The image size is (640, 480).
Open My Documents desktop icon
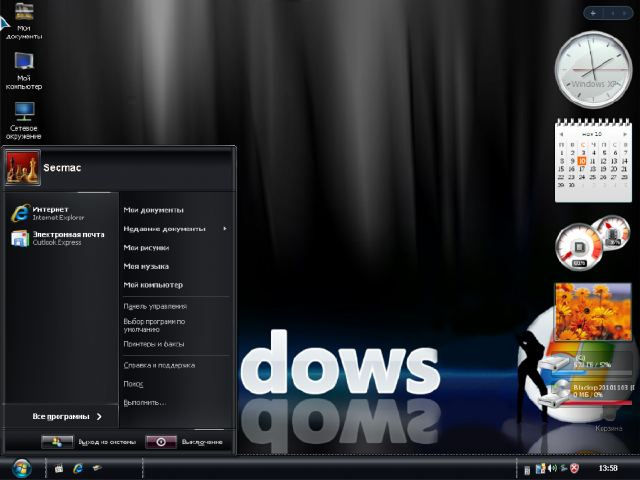tap(24, 20)
